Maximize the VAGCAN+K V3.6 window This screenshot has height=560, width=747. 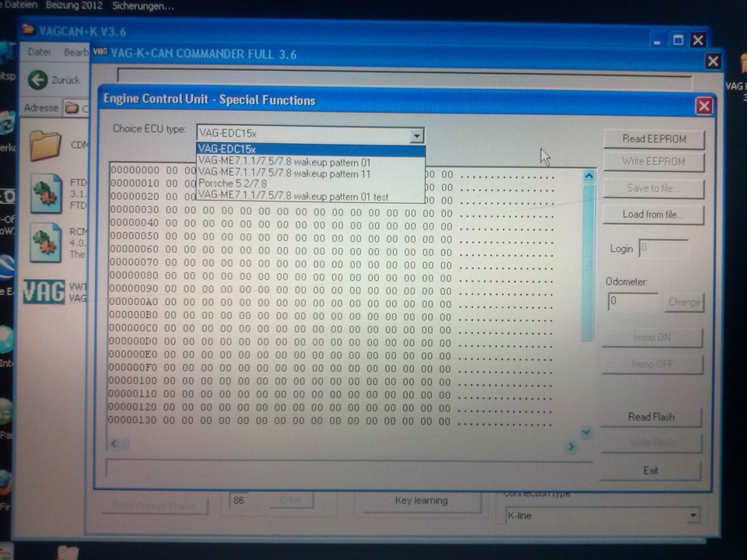point(678,40)
